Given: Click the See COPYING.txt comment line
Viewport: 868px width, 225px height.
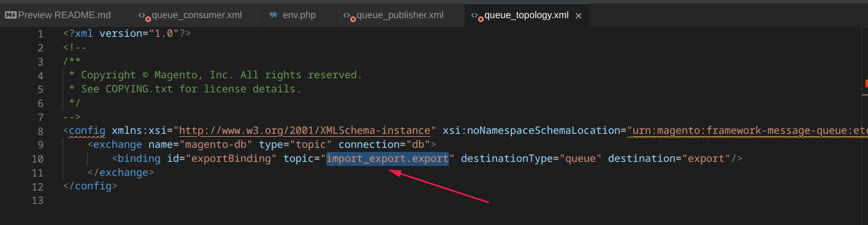Looking at the screenshot, I should [x=185, y=89].
